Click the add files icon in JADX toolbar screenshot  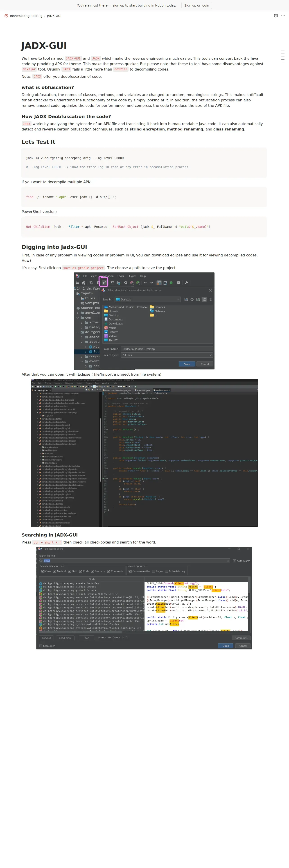click(x=84, y=283)
